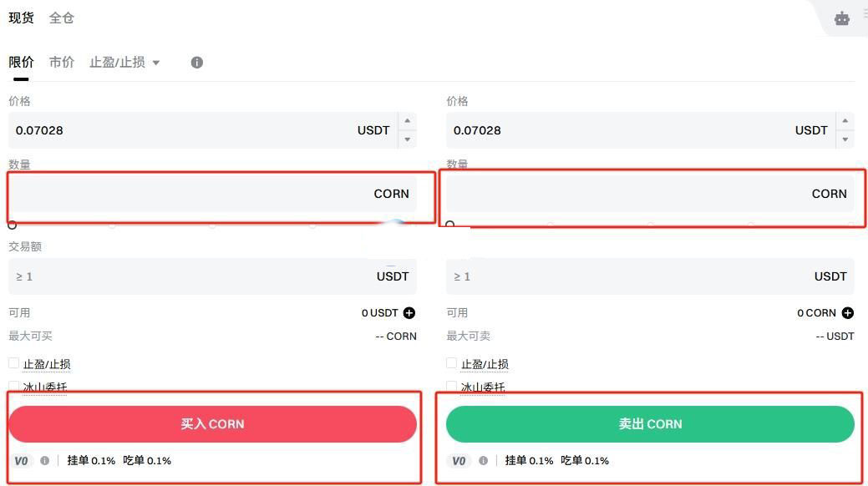Open the info tooltip next to order type tabs
Viewport: 868px width, 486px height.
tap(196, 62)
